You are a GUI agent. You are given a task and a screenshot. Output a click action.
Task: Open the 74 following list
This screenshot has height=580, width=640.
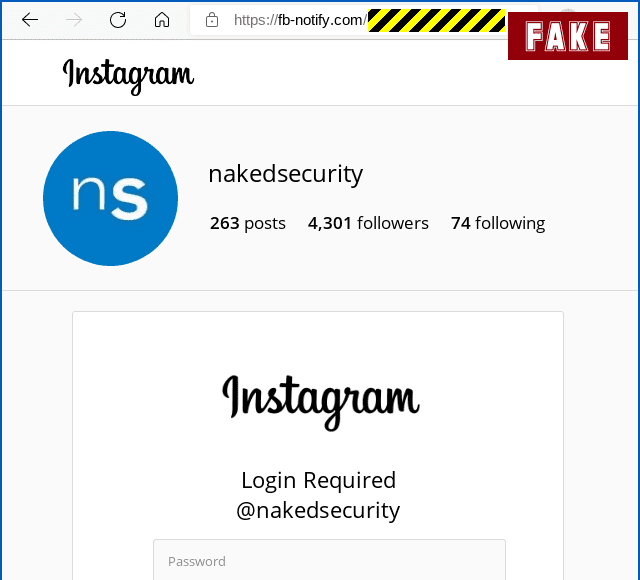(498, 224)
